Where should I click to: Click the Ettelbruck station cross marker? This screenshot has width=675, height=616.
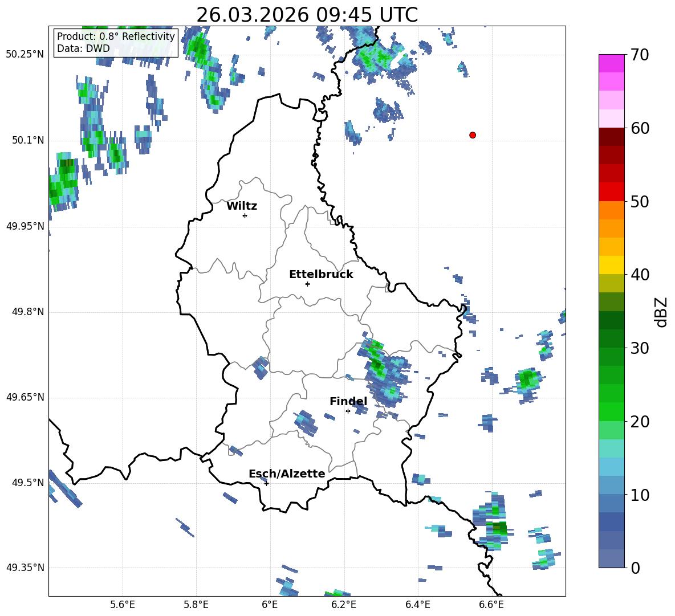point(307,284)
